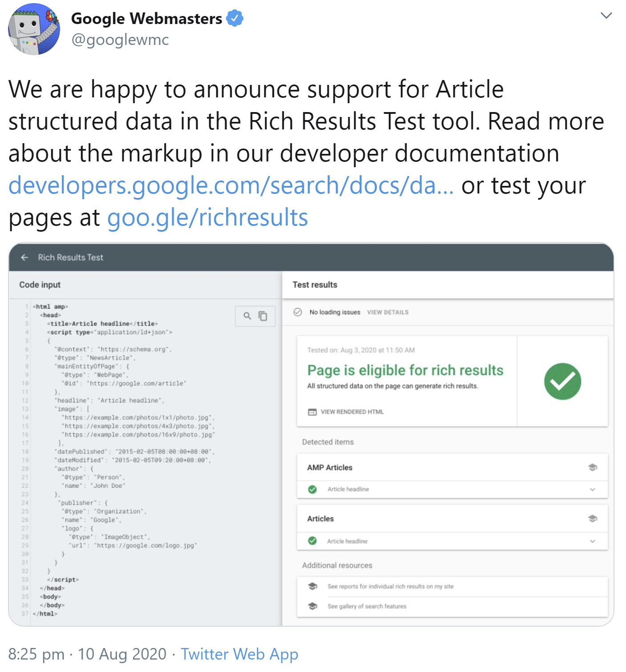Click the icon beside See gallery of search features
The image size is (626, 672).
click(x=313, y=606)
